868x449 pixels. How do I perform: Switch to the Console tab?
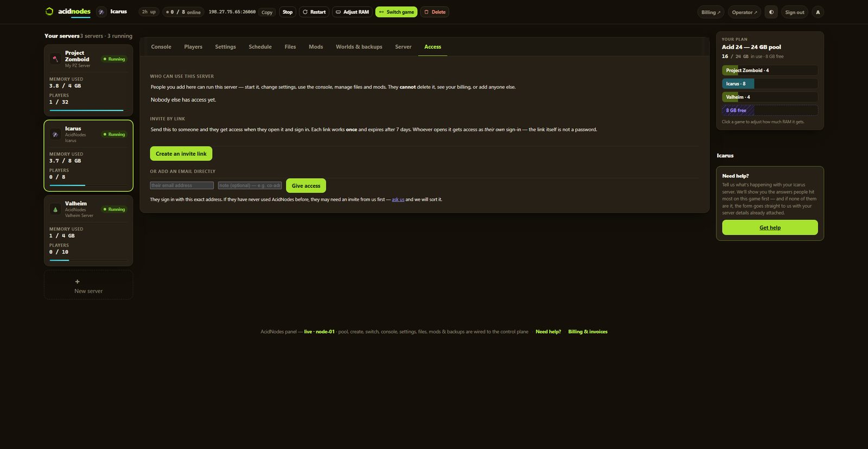(x=161, y=47)
